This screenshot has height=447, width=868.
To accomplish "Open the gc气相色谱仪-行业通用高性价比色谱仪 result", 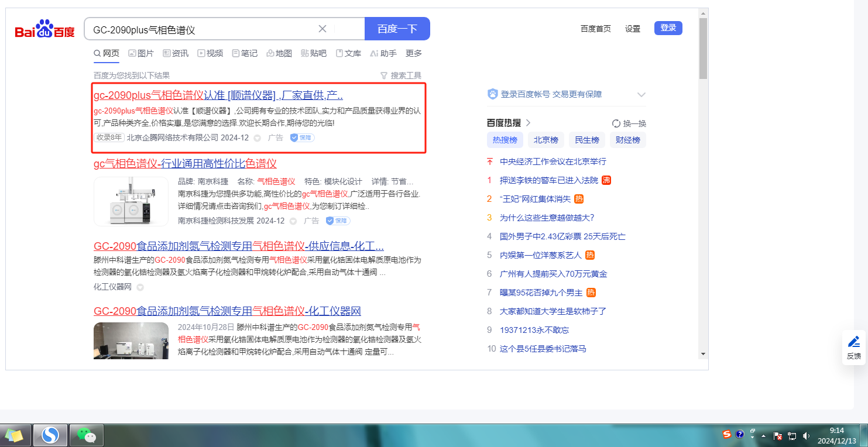I will pyautogui.click(x=185, y=163).
